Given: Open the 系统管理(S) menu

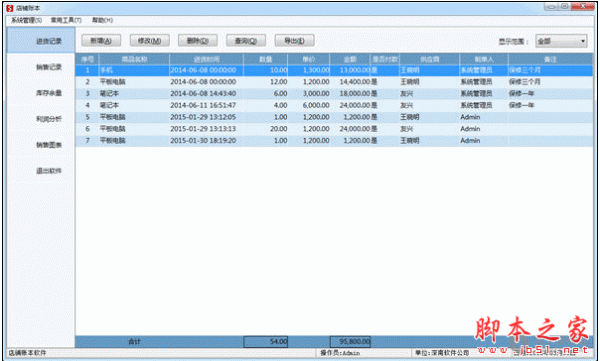Looking at the screenshot, I should pyautogui.click(x=26, y=20).
